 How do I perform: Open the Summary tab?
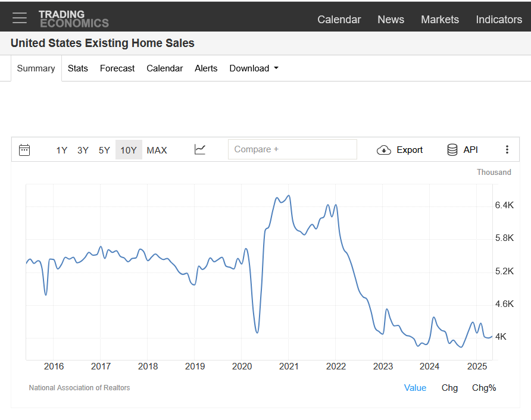coord(36,68)
